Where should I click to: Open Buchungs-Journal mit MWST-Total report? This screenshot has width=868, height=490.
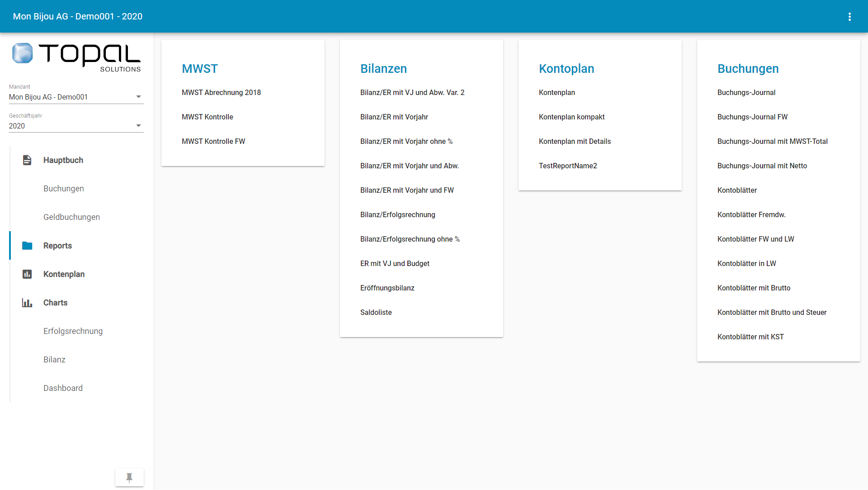772,142
